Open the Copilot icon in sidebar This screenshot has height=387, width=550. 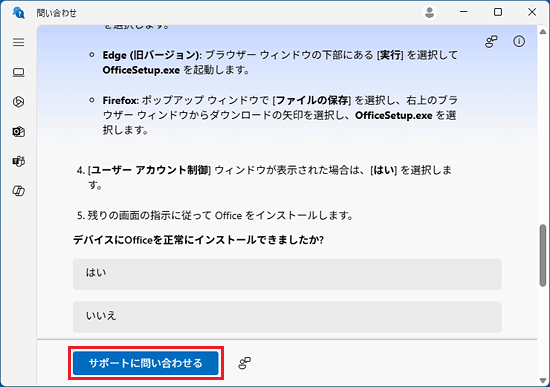click(x=19, y=191)
